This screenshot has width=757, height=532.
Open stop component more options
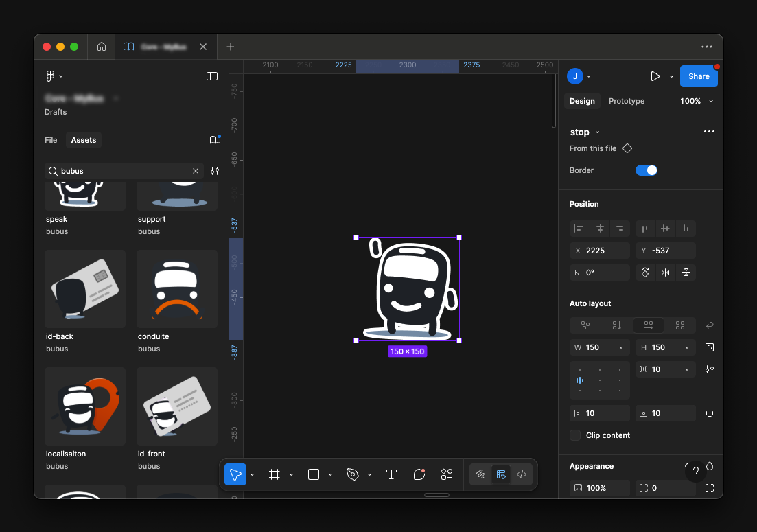tap(709, 131)
